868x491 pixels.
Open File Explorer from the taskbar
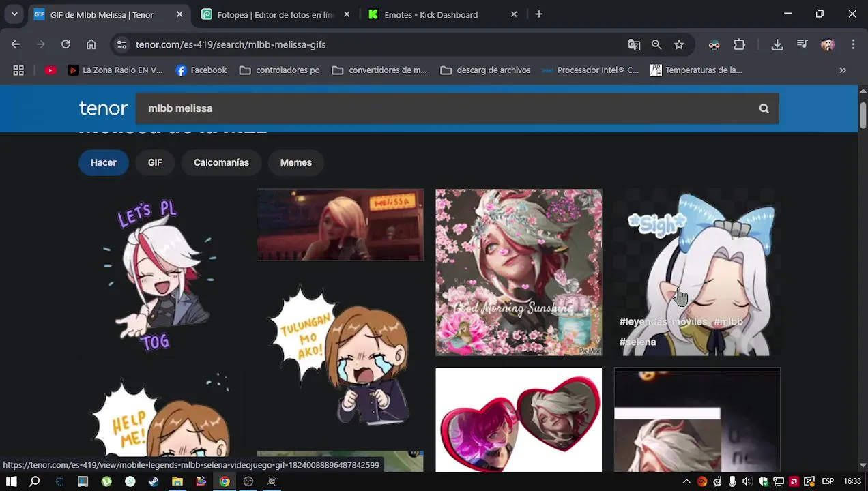[x=177, y=481]
